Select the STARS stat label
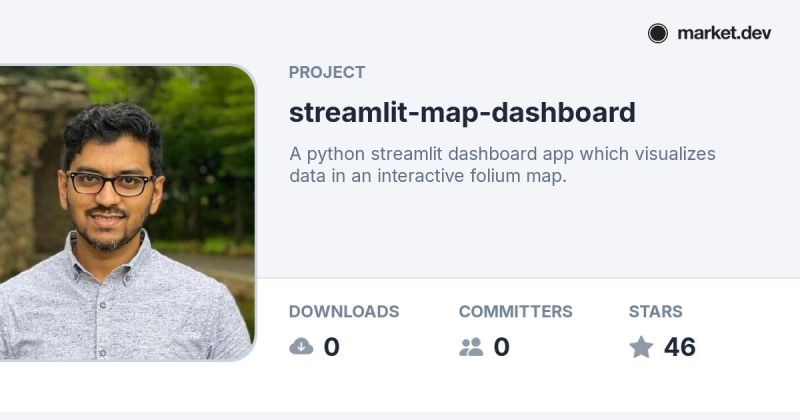Screen dimensions: 800x420 pos(656,311)
